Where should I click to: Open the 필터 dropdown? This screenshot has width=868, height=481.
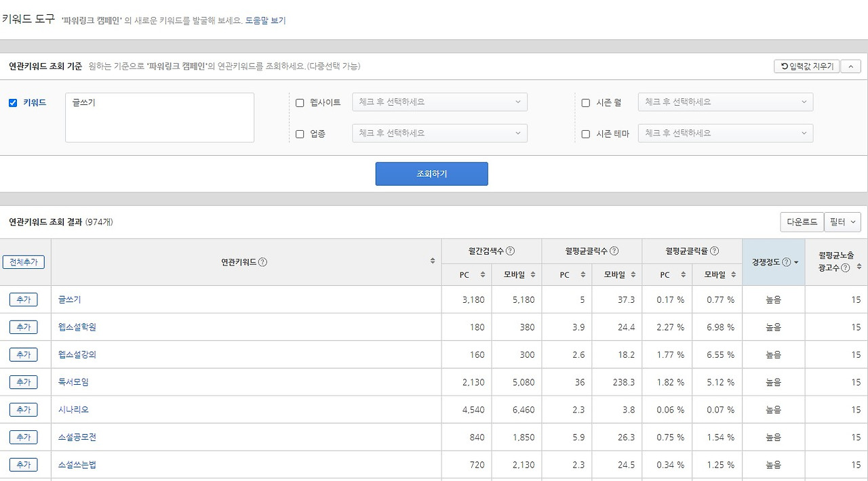843,222
